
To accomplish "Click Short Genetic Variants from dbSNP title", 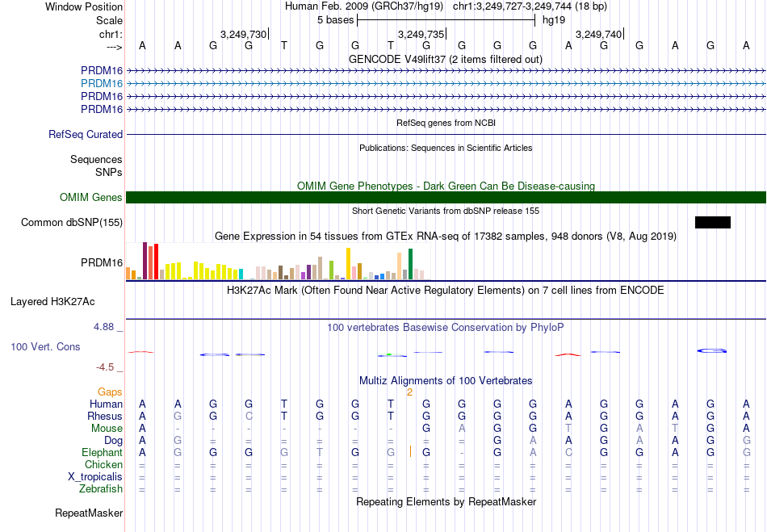I will click(x=446, y=211).
